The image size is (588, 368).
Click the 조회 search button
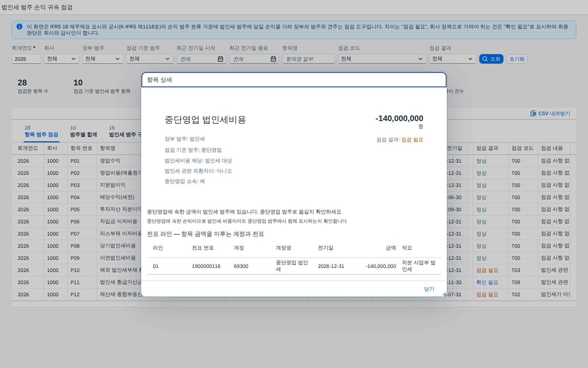(491, 59)
